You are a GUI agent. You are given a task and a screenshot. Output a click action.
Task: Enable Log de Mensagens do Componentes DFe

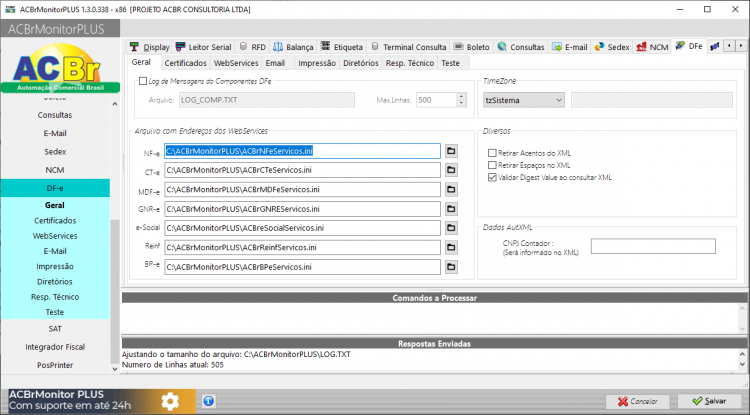click(143, 81)
